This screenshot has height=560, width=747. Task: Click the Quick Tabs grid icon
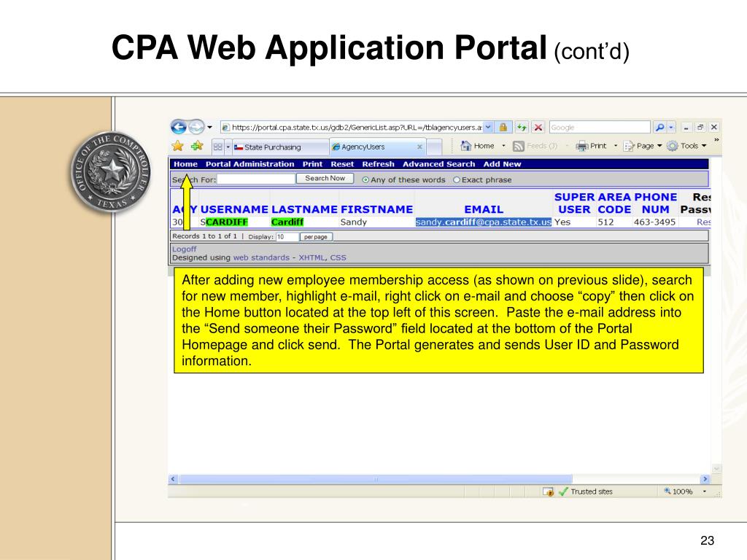coord(217,147)
